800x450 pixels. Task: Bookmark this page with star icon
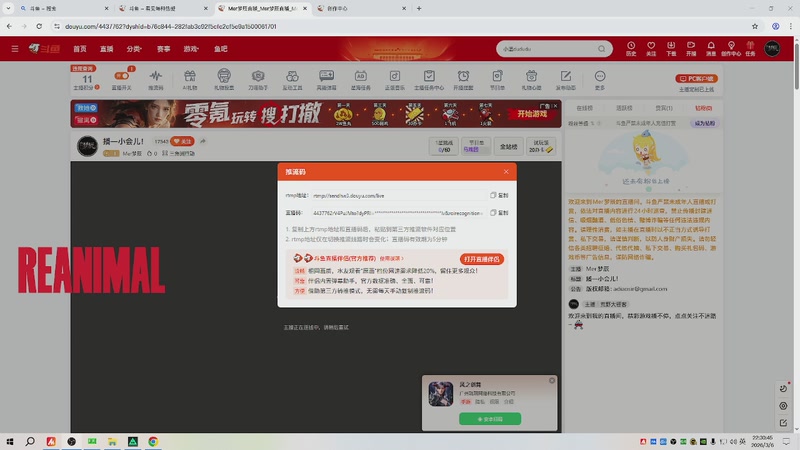[x=755, y=27]
